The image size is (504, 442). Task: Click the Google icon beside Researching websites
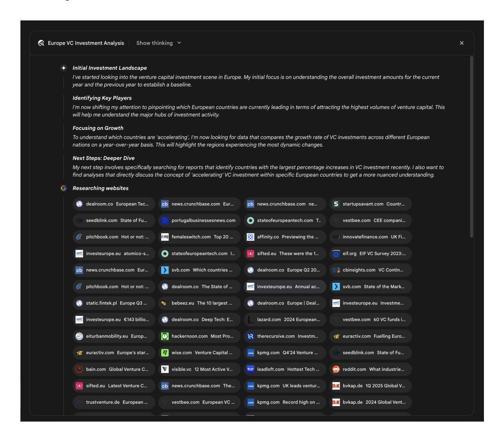click(x=64, y=188)
